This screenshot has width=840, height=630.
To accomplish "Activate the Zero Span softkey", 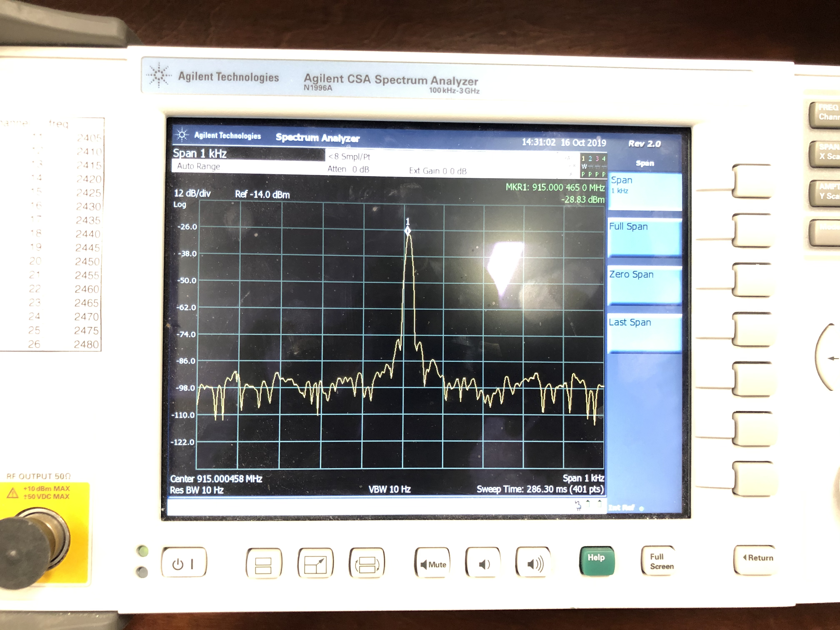I will (644, 286).
